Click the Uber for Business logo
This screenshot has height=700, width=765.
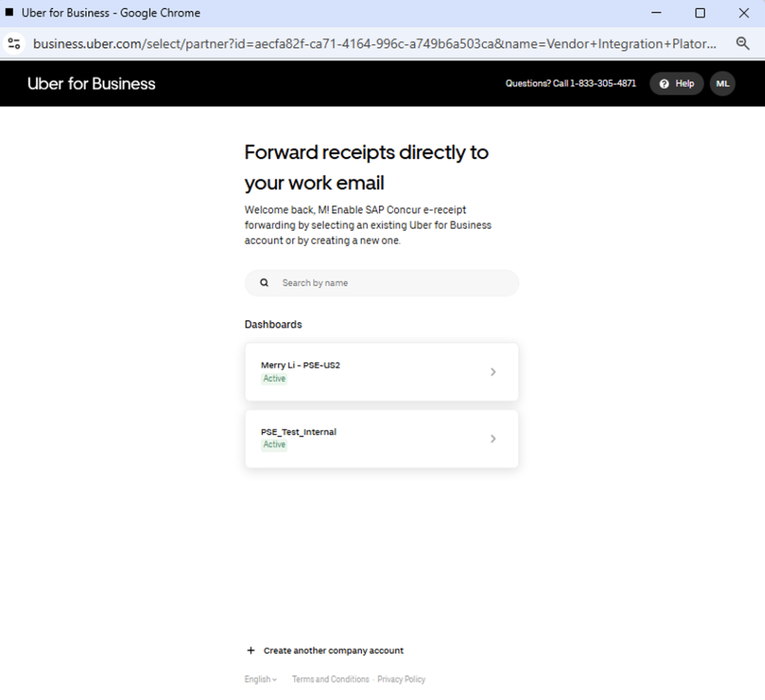click(91, 83)
